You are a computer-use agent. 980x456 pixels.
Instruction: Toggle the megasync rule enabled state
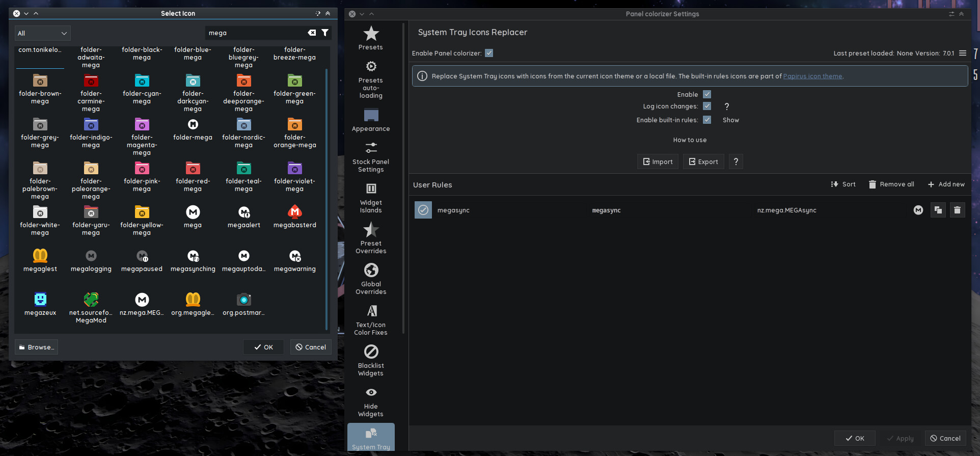pos(423,210)
